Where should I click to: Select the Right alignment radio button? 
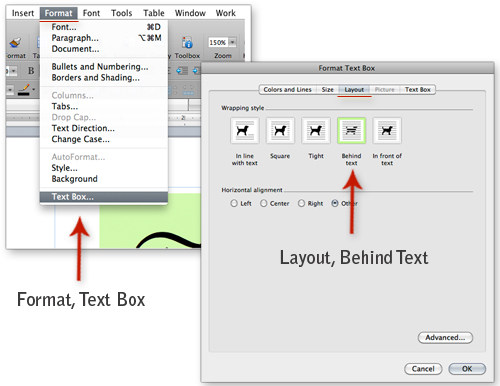(301, 203)
